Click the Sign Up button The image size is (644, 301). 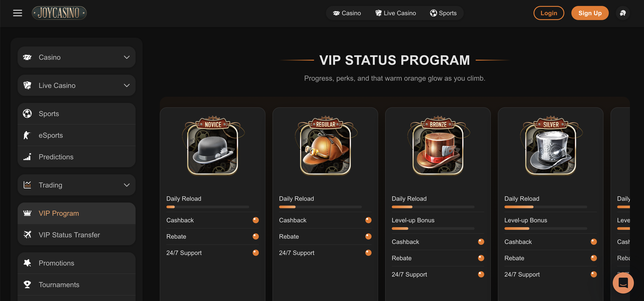point(590,13)
